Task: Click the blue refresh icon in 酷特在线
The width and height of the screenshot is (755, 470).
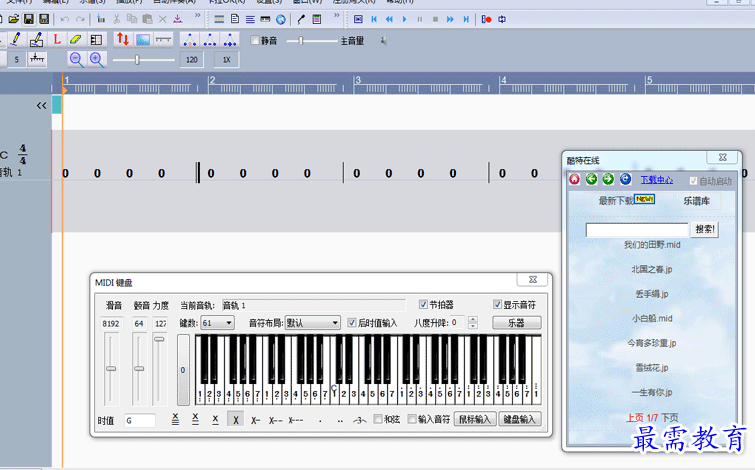Action: tap(625, 179)
